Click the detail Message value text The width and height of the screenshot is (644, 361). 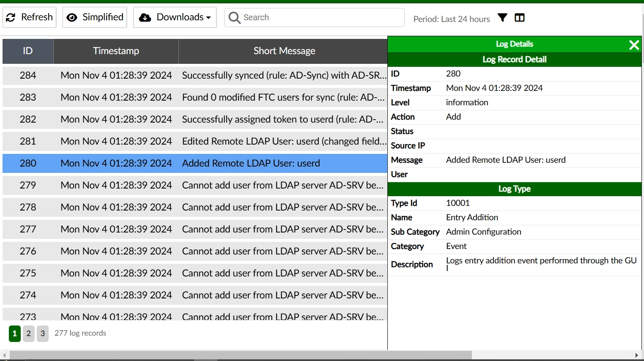coord(506,160)
